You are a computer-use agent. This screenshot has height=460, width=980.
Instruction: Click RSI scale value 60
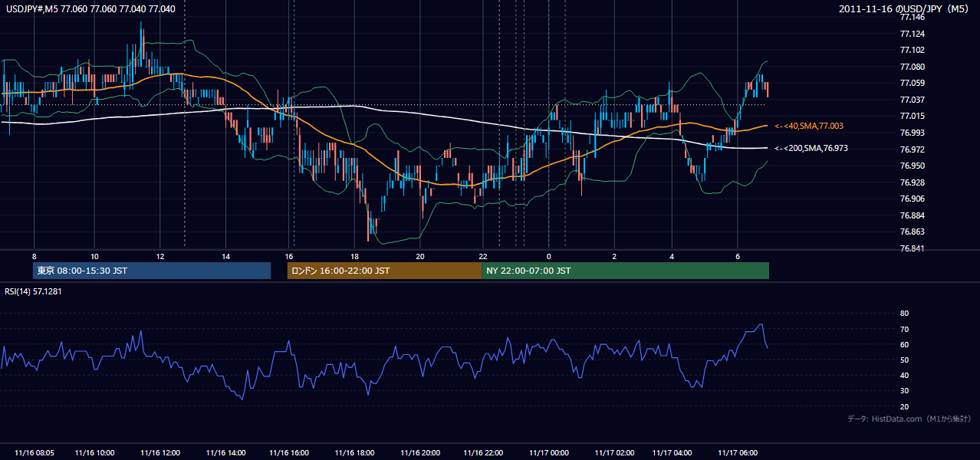click(904, 344)
